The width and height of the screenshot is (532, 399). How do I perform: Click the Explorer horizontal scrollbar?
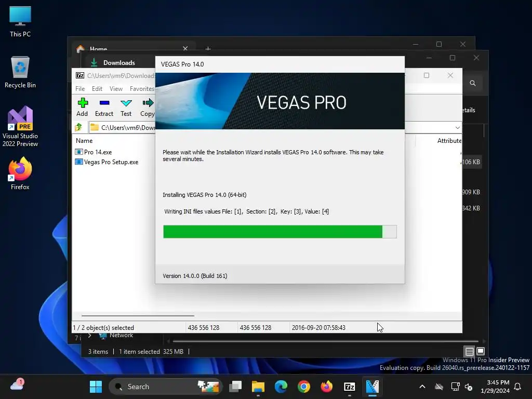(326, 341)
